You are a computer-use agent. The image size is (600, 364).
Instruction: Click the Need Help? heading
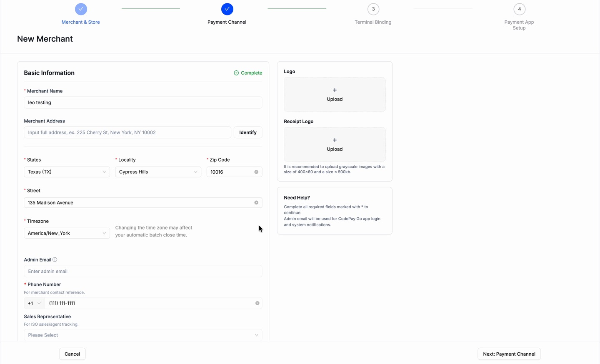pyautogui.click(x=297, y=198)
